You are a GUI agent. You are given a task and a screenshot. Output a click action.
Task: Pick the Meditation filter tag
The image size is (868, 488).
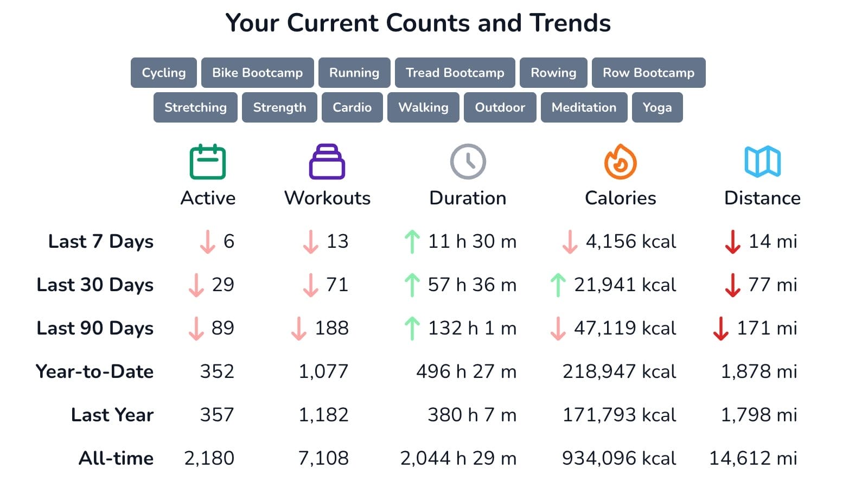(x=584, y=107)
